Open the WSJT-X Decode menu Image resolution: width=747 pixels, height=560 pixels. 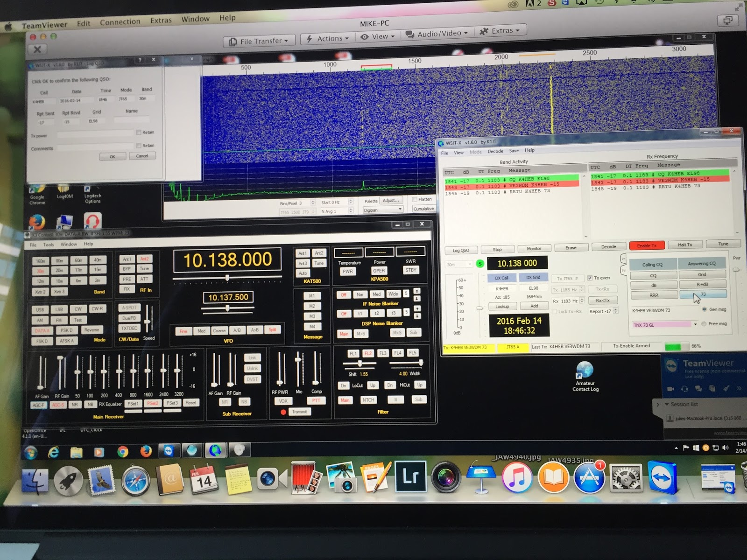tap(495, 151)
